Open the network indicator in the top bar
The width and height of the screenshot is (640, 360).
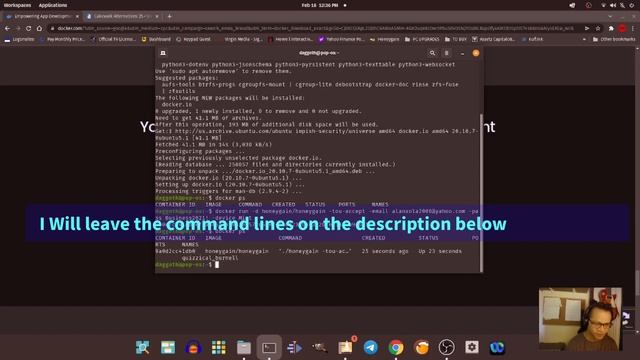(603, 5)
